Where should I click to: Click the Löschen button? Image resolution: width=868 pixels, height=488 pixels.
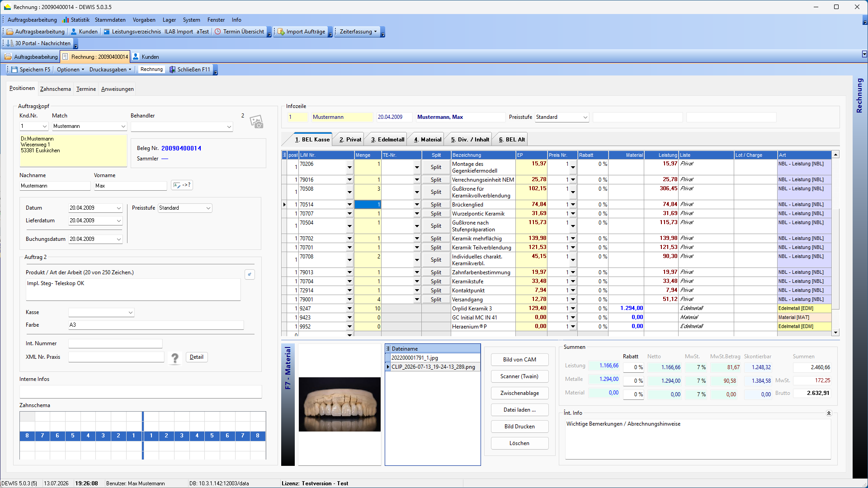(x=519, y=443)
